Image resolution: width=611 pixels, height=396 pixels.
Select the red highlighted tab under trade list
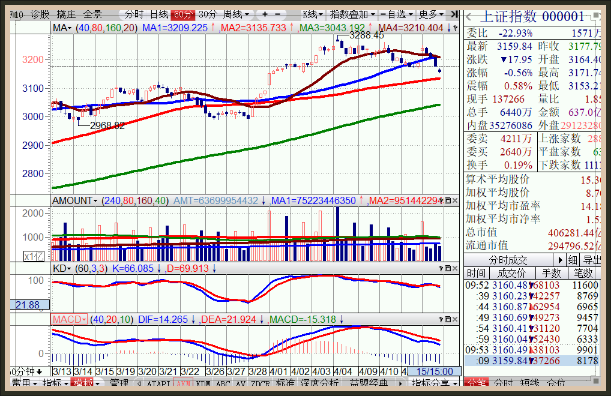[x=476, y=383]
